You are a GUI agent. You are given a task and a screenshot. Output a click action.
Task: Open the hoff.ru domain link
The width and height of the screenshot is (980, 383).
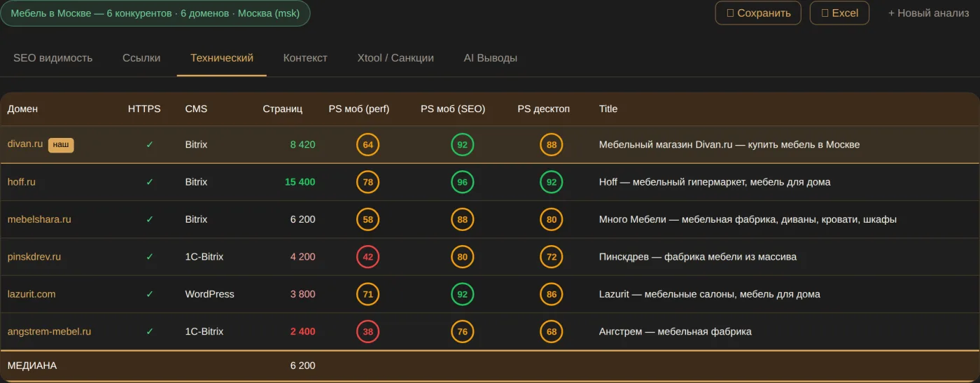click(22, 182)
